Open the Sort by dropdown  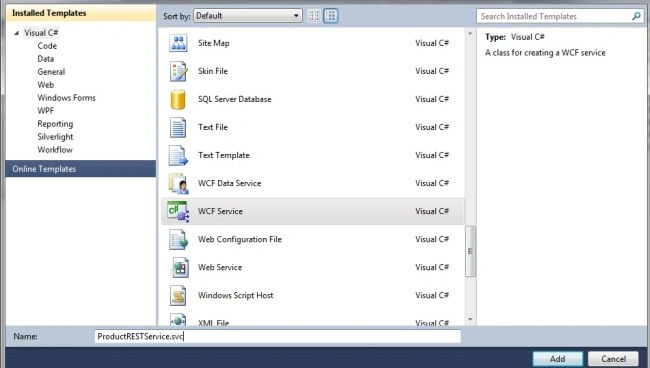click(x=248, y=16)
